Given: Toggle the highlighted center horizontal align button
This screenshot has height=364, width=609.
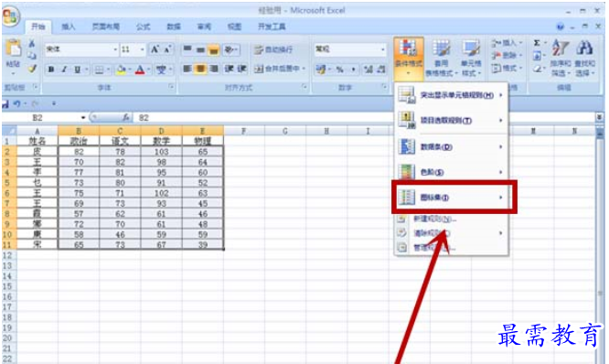Looking at the screenshot, I should 200,69.
